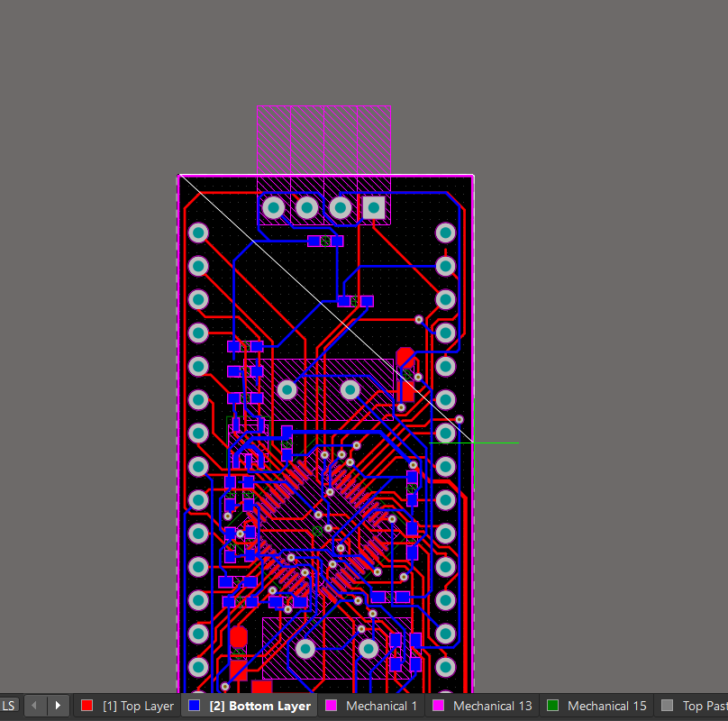Click the blue Bottom Layer color swatch
This screenshot has width=728, height=721.
coord(194,706)
